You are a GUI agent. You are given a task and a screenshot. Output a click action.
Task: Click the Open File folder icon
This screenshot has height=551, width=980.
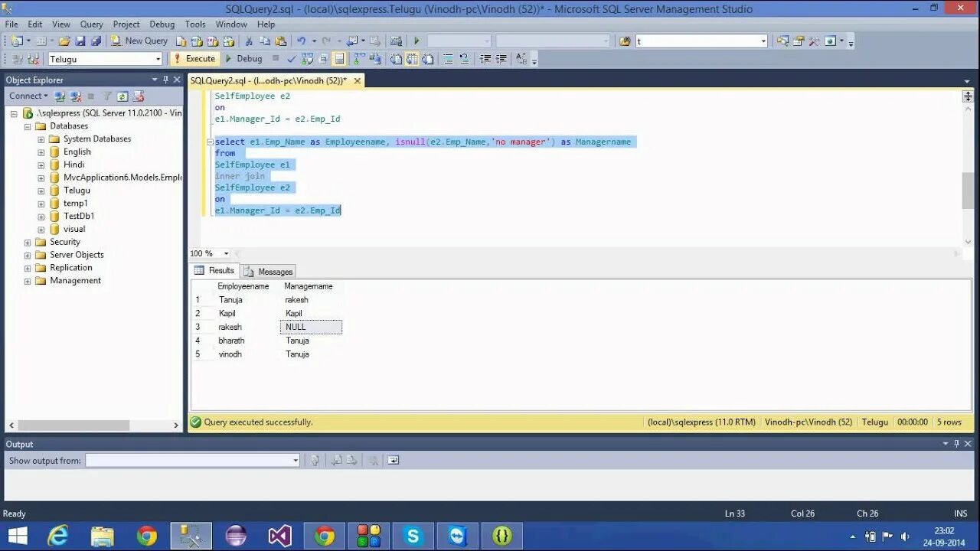pos(64,41)
